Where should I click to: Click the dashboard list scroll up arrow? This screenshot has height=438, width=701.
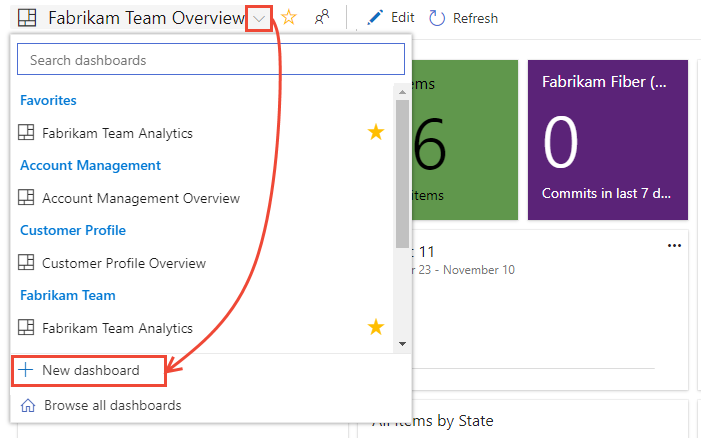pos(402,92)
